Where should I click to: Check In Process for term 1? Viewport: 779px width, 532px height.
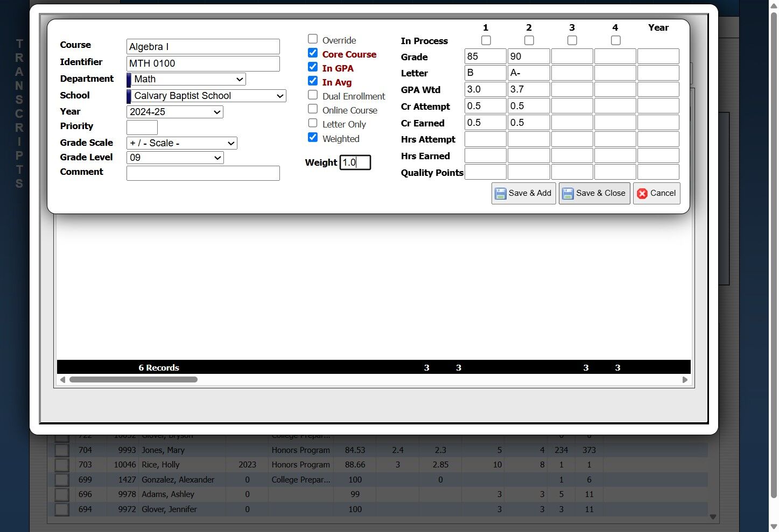(486, 40)
